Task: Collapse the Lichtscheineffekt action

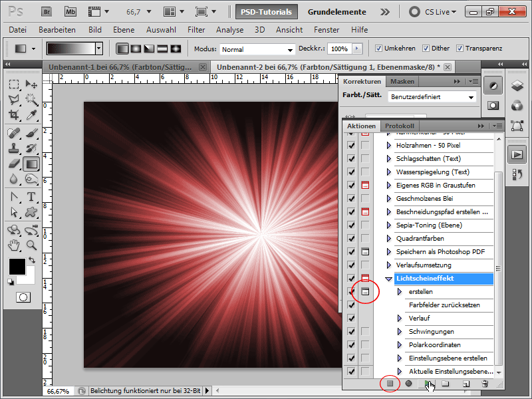Action: 389,279
